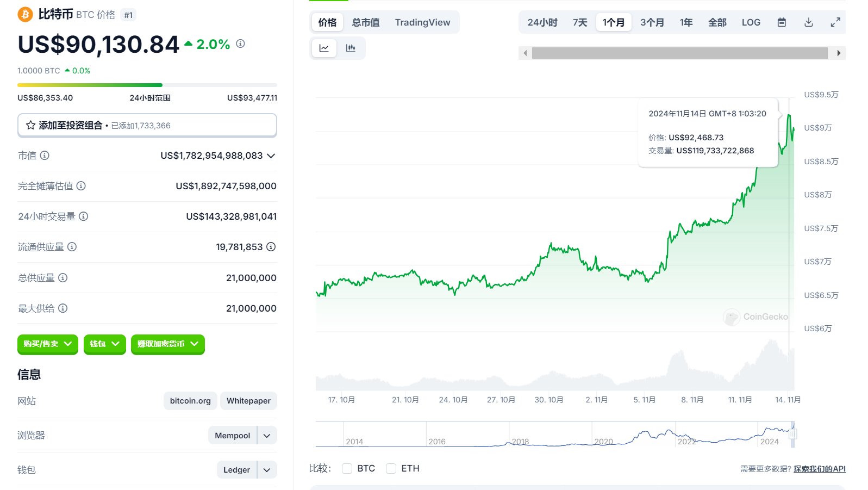The width and height of the screenshot is (868, 490).
Task: Click 24h volume value US$143,328,981,041
Action: point(232,216)
